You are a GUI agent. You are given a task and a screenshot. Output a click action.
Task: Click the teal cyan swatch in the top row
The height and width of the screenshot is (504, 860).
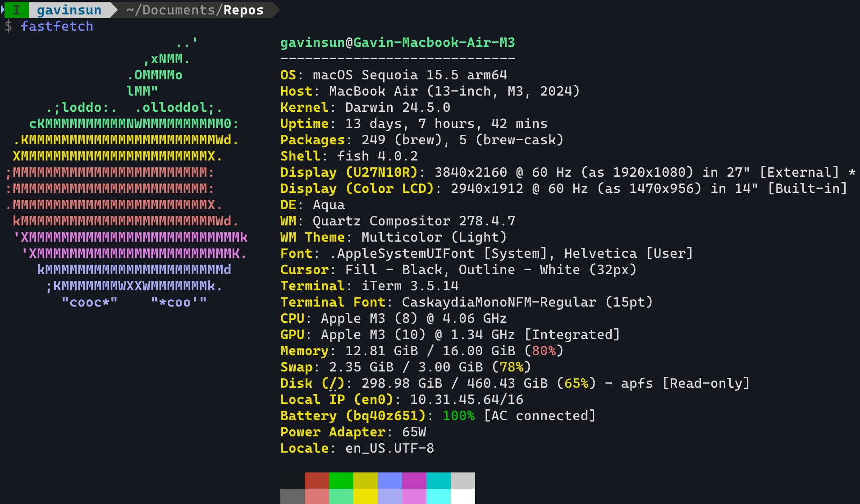point(439,481)
